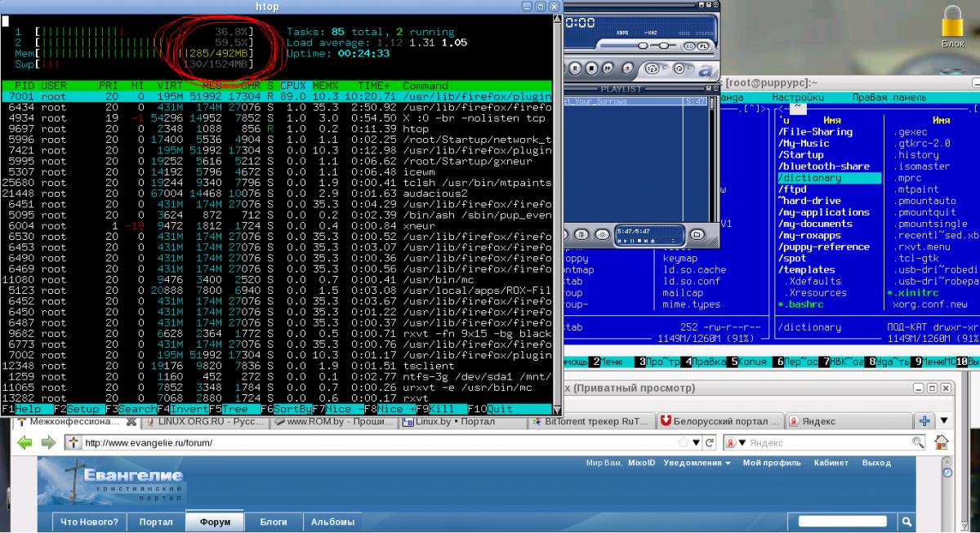Click the Firefox reload button
The height and width of the screenshot is (533, 980).
pyautogui.click(x=710, y=442)
